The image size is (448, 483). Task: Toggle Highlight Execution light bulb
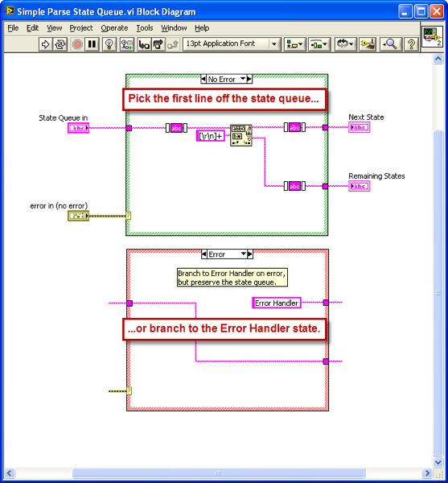pyautogui.click(x=109, y=44)
